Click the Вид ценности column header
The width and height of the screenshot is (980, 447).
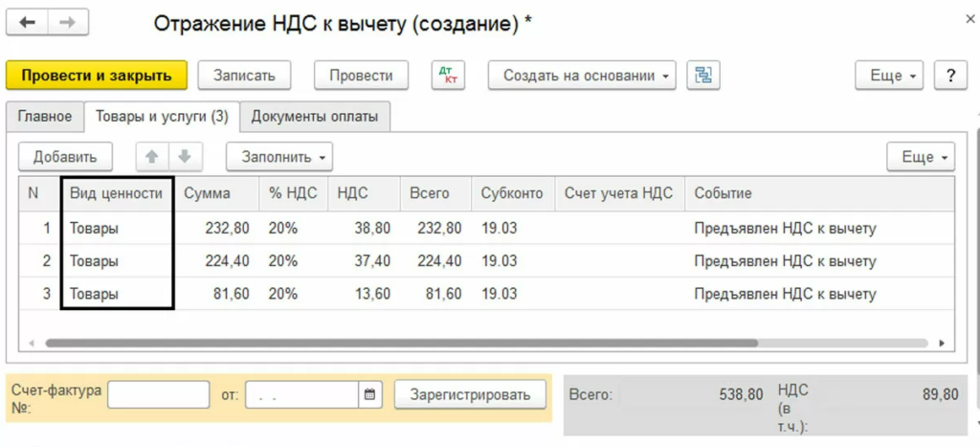[x=117, y=193]
